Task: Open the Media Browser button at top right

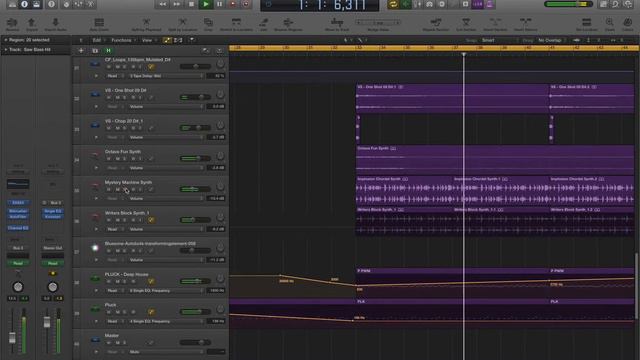Action: coord(628,4)
